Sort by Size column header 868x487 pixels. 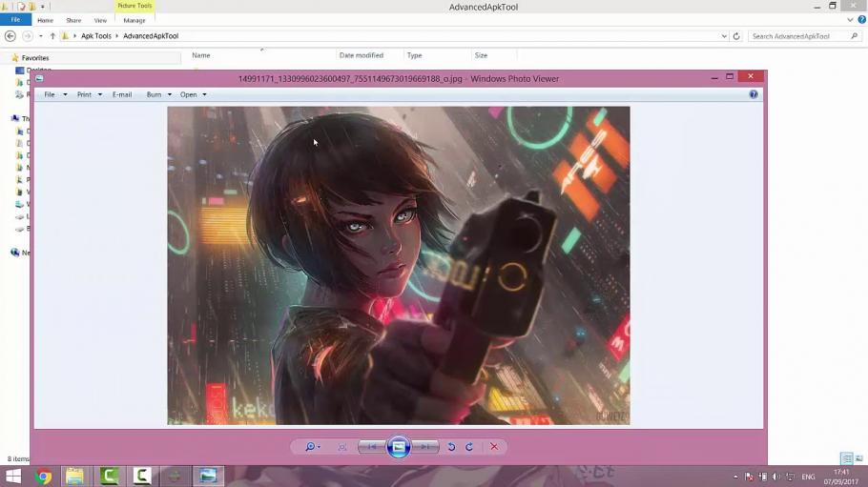tap(481, 55)
